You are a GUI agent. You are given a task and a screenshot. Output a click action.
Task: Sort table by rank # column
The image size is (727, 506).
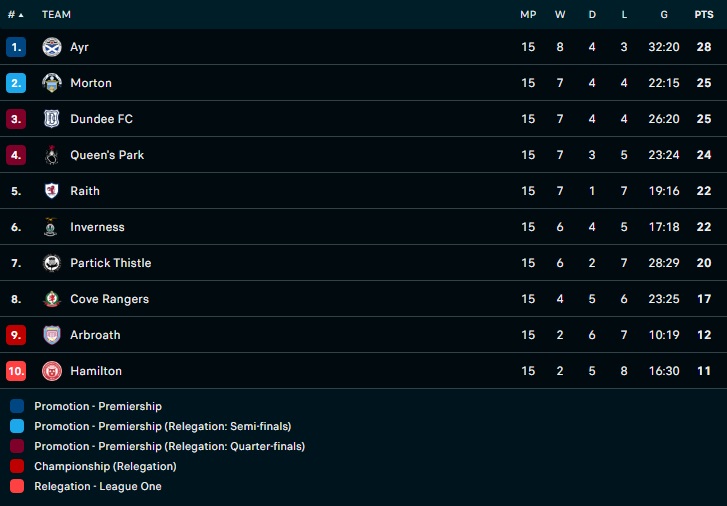[15, 15]
